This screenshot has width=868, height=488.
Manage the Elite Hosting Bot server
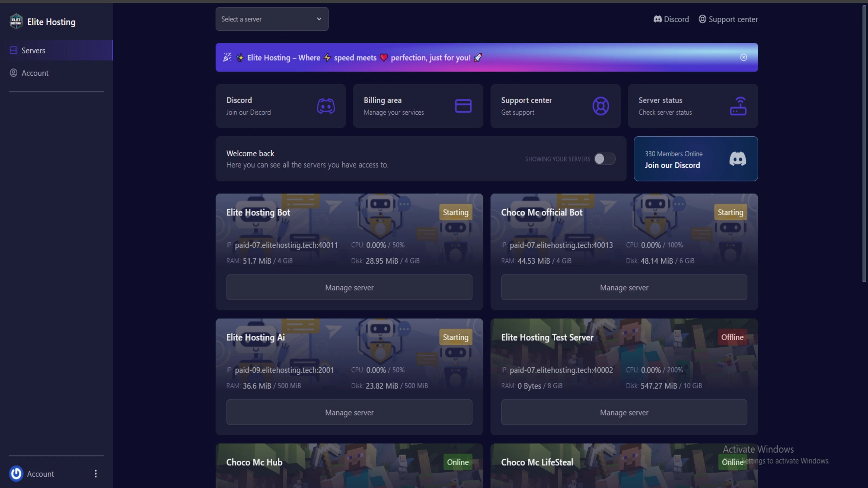tap(349, 288)
